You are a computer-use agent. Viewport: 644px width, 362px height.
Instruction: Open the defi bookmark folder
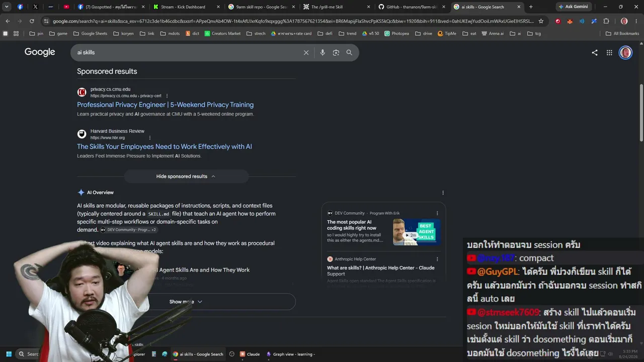pyautogui.click(x=325, y=34)
